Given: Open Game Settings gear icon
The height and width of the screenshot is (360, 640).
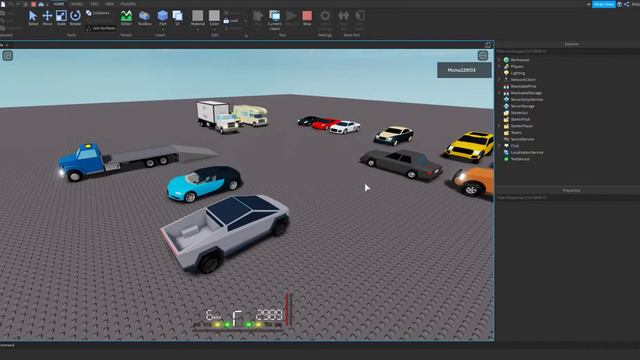Looking at the screenshot, I should pos(325,16).
